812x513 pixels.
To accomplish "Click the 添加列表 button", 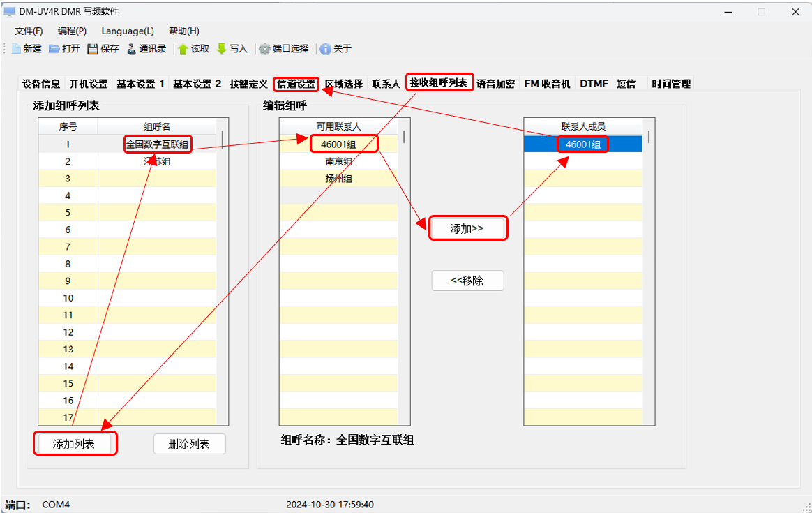I will pyautogui.click(x=74, y=444).
